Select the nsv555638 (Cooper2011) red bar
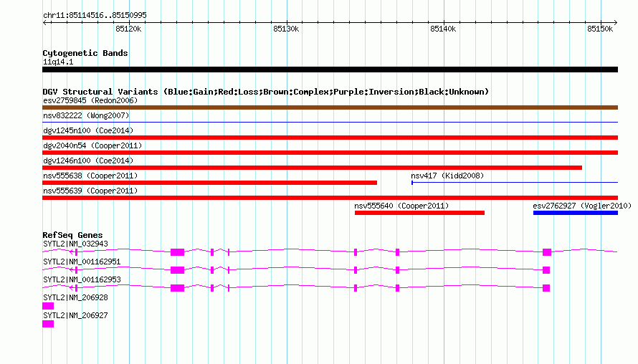This screenshot has width=638, height=364. click(209, 183)
